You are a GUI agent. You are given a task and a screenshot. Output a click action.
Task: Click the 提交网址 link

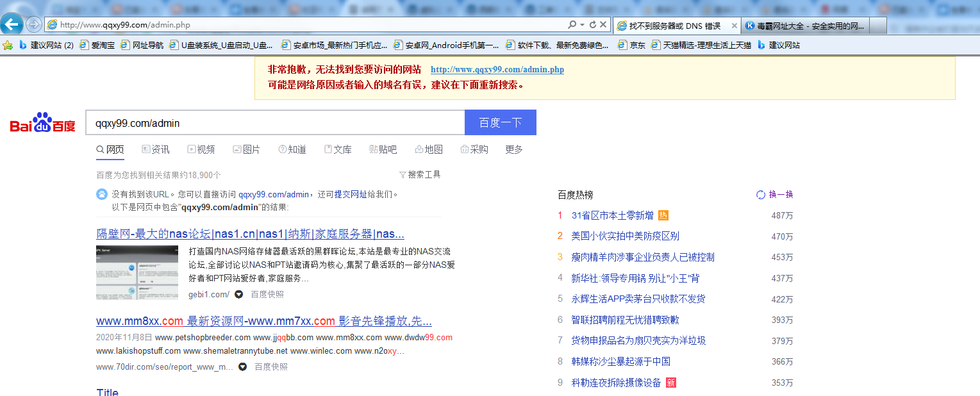pyautogui.click(x=347, y=194)
